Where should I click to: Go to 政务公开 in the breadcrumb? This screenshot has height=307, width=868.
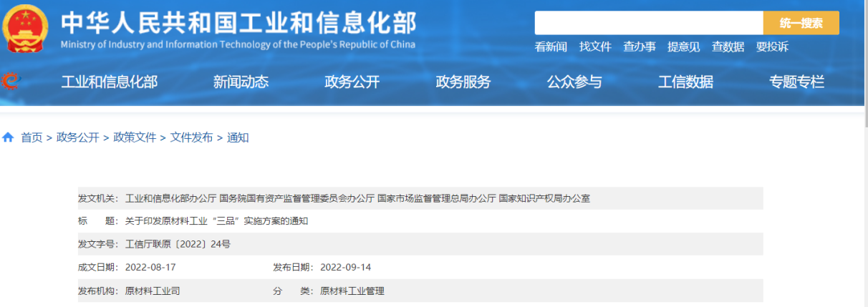click(x=78, y=137)
